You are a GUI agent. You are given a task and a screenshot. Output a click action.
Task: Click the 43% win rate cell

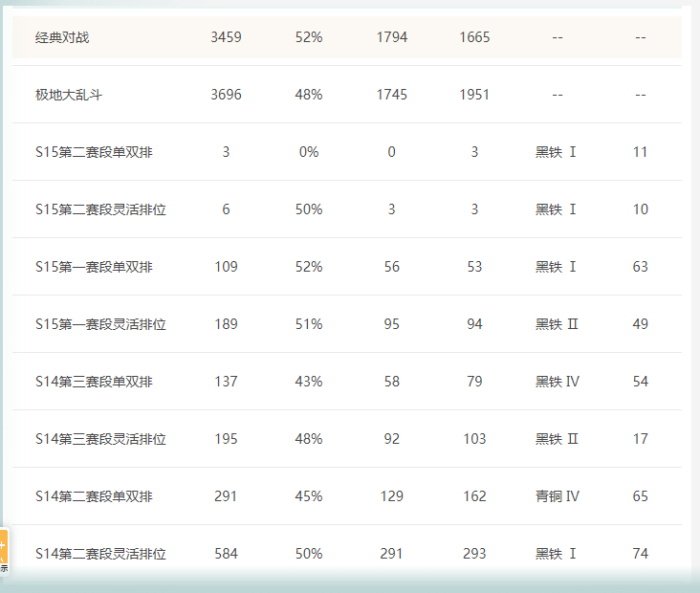309,382
